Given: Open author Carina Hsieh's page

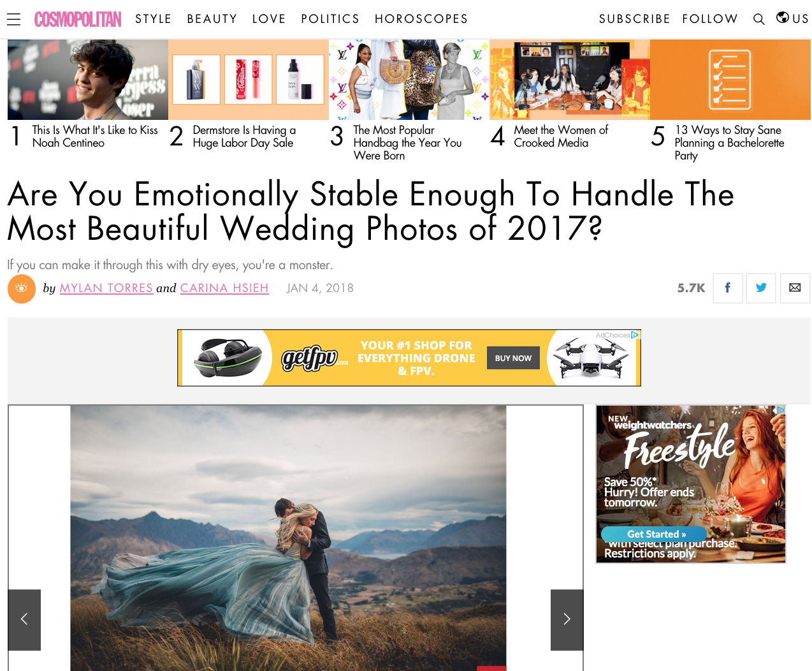Looking at the screenshot, I should (x=224, y=288).
